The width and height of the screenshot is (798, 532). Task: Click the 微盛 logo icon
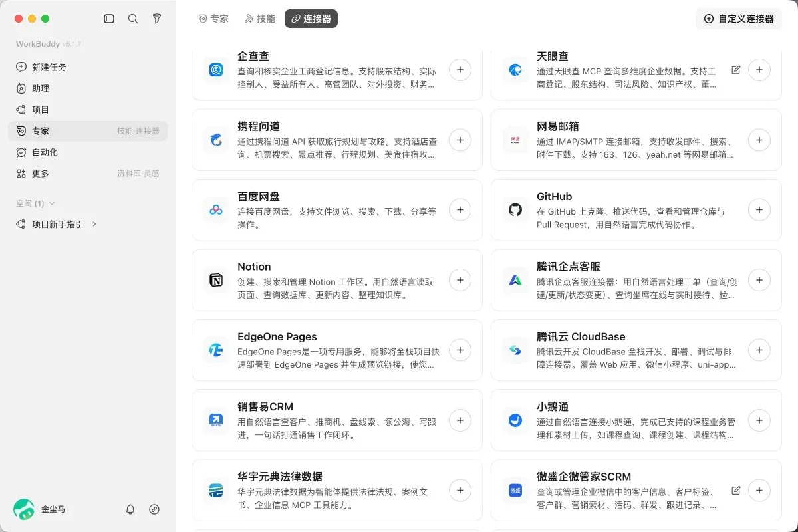point(515,491)
